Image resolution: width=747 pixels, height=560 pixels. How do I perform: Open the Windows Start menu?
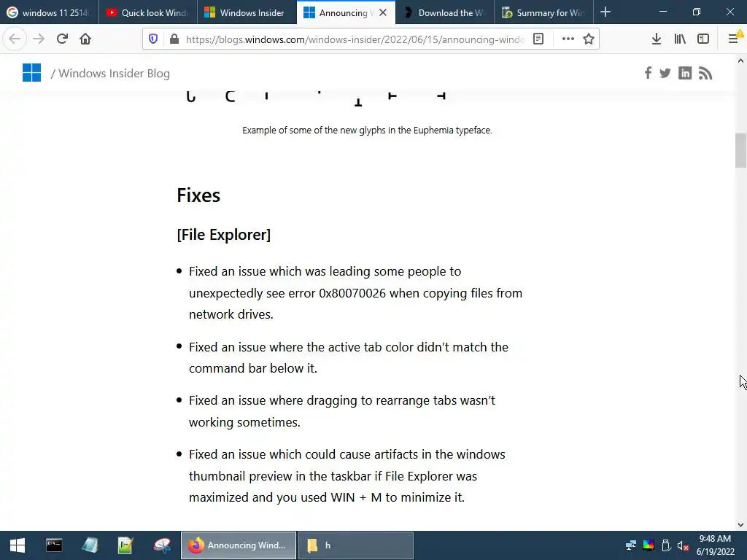tap(18, 545)
